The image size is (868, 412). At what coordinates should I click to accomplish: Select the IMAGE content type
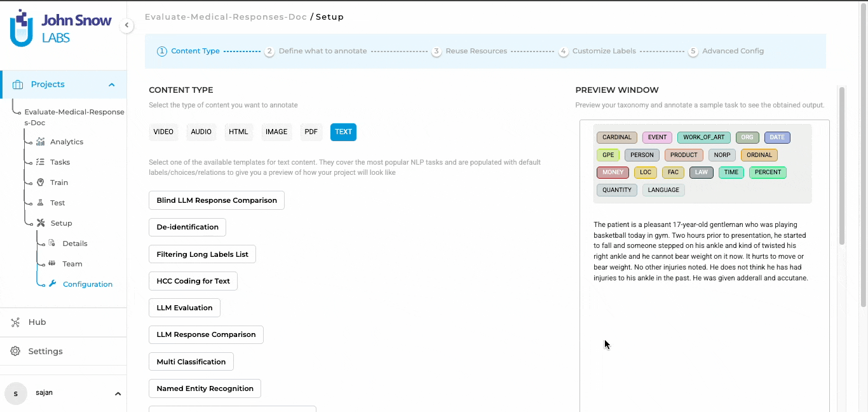pyautogui.click(x=276, y=132)
